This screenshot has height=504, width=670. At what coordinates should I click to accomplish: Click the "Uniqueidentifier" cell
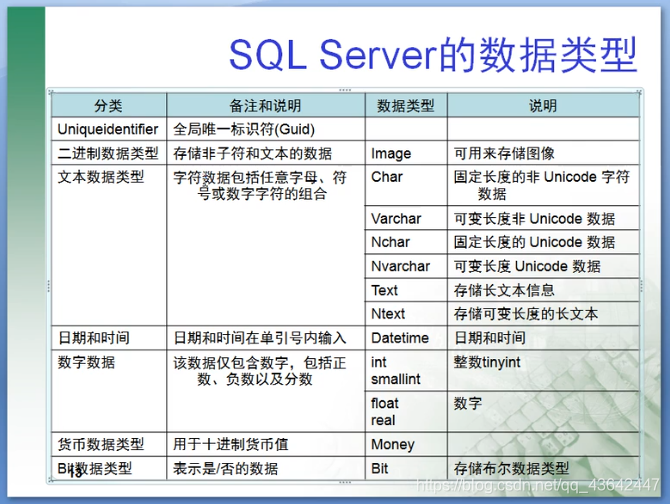(109, 129)
